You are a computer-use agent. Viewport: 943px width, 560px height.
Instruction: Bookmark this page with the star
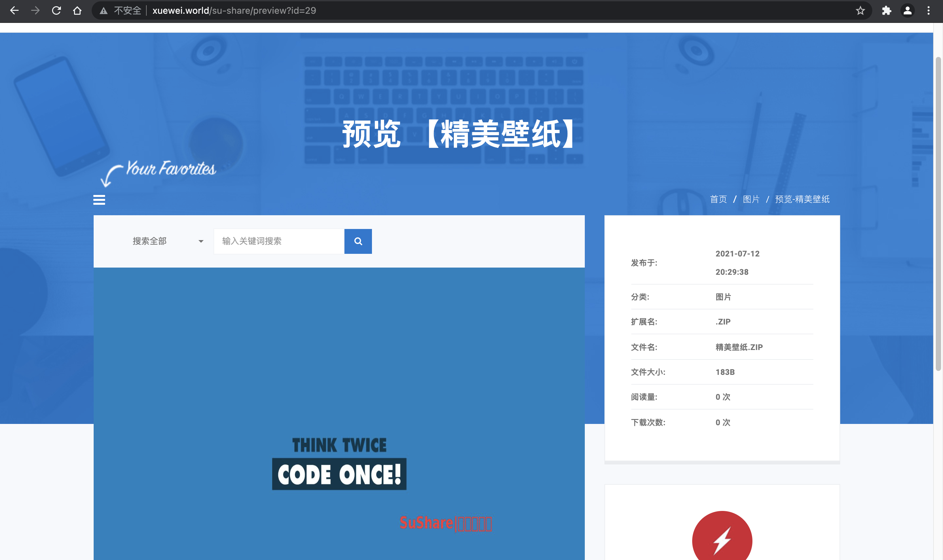click(860, 10)
